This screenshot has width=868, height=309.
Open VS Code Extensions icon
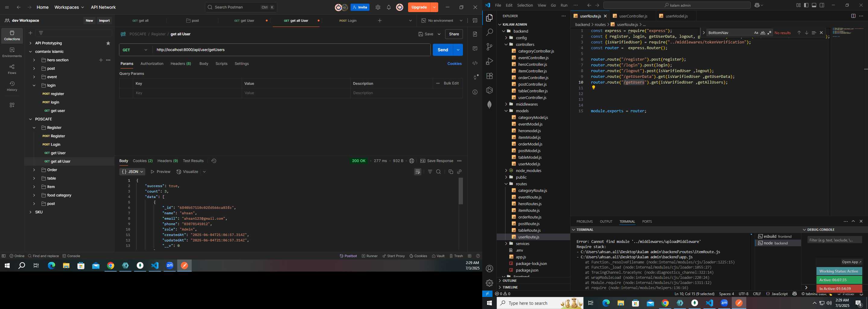coord(489,76)
